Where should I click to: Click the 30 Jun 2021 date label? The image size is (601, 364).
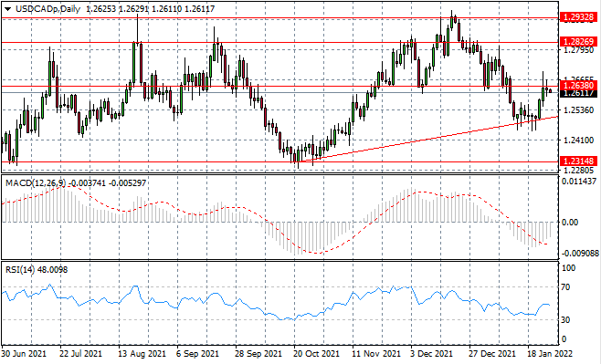pos(24,353)
